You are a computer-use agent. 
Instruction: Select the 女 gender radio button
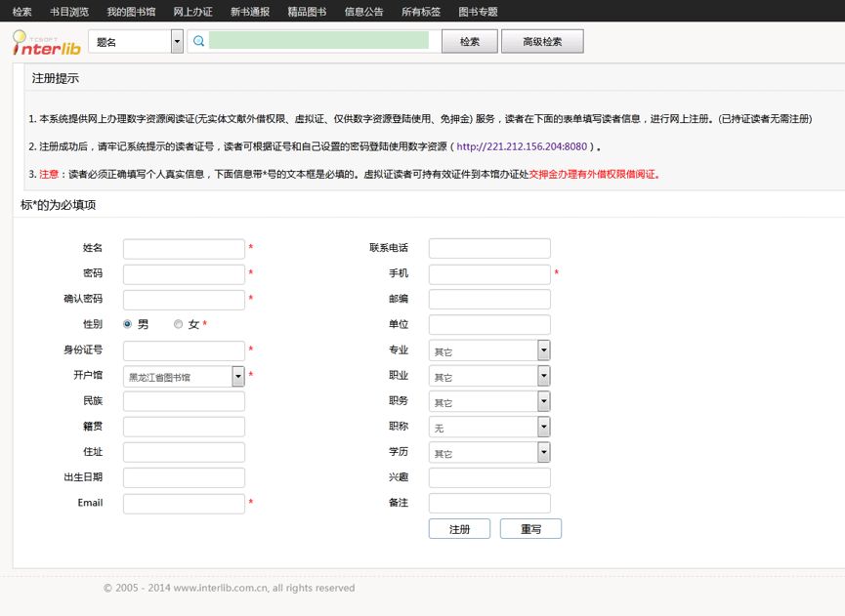(179, 324)
